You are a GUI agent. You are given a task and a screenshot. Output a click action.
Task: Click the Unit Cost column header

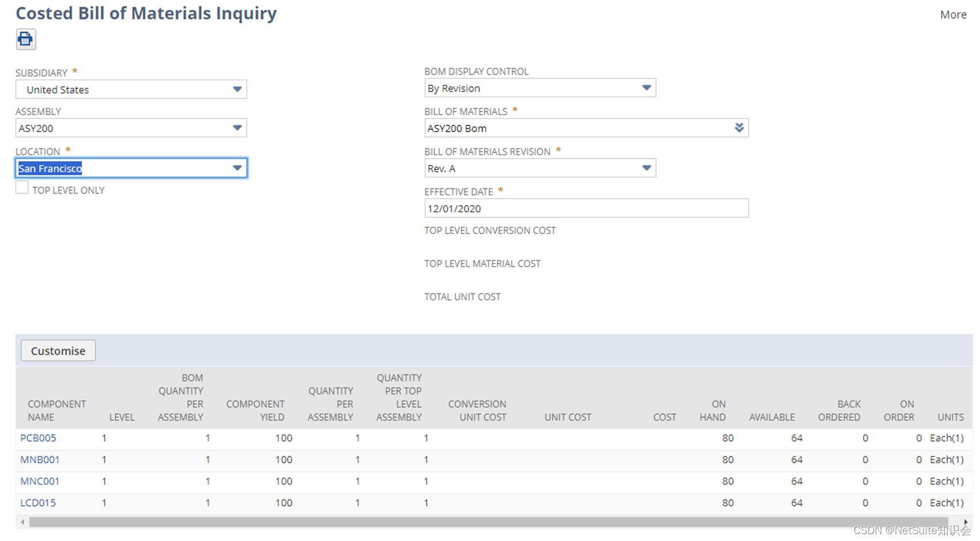[567, 417]
